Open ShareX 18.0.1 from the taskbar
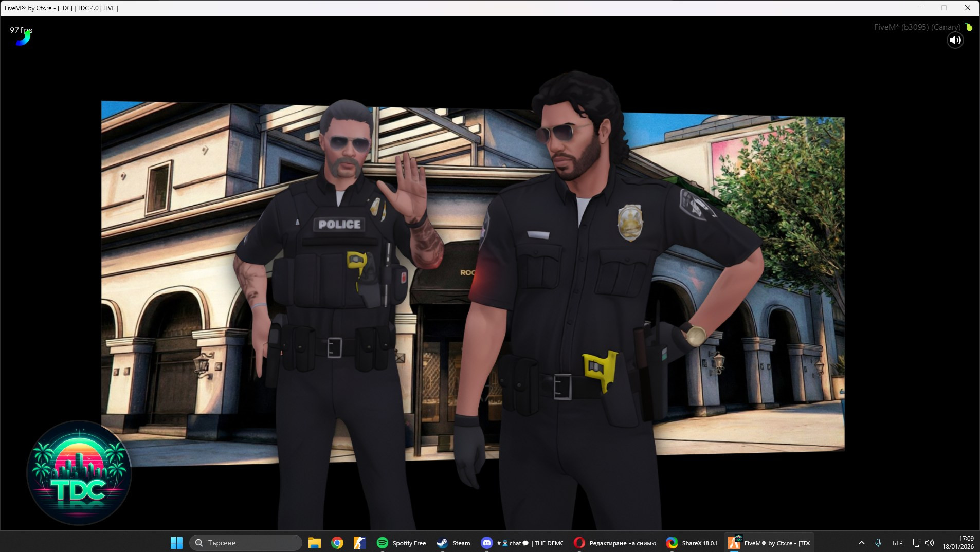The image size is (980, 552). [692, 543]
